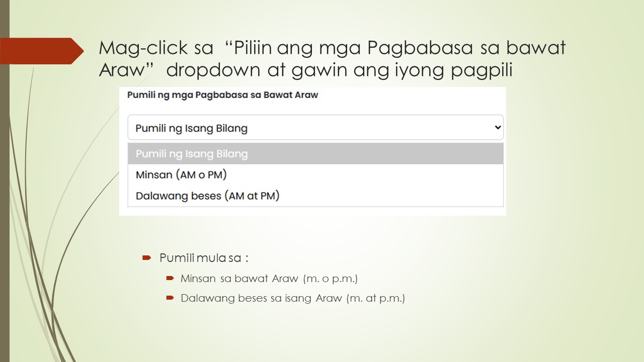
Task: Click the 'Pumili ng mga Pagbabasa sa Bawat Araw' label
Action: [x=222, y=95]
